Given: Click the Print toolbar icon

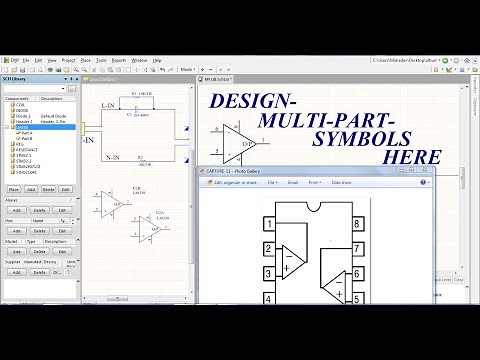Looking at the screenshot, I should (x=32, y=70).
